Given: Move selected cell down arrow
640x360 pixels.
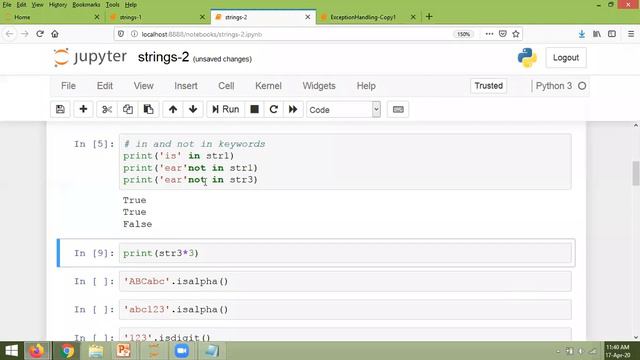Looking at the screenshot, I should click(x=193, y=109).
